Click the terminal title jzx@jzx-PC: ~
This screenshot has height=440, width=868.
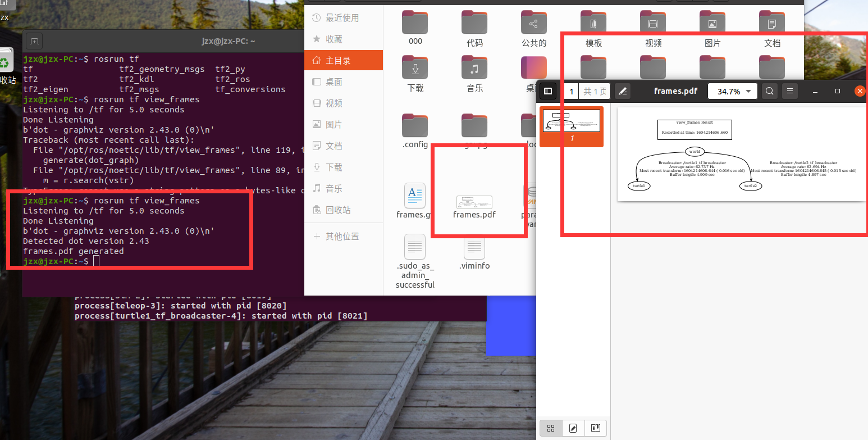click(x=229, y=41)
